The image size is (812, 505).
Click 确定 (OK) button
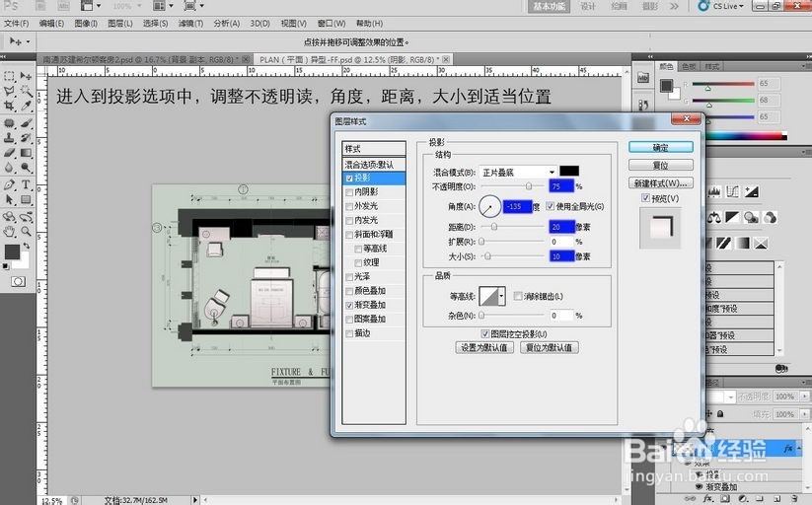(661, 148)
